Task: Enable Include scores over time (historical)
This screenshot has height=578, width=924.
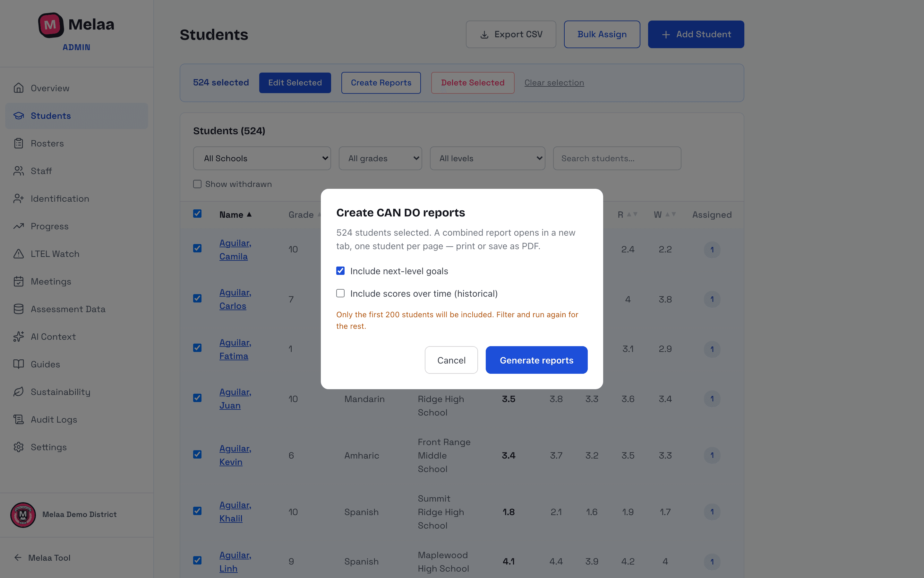Action: (340, 293)
